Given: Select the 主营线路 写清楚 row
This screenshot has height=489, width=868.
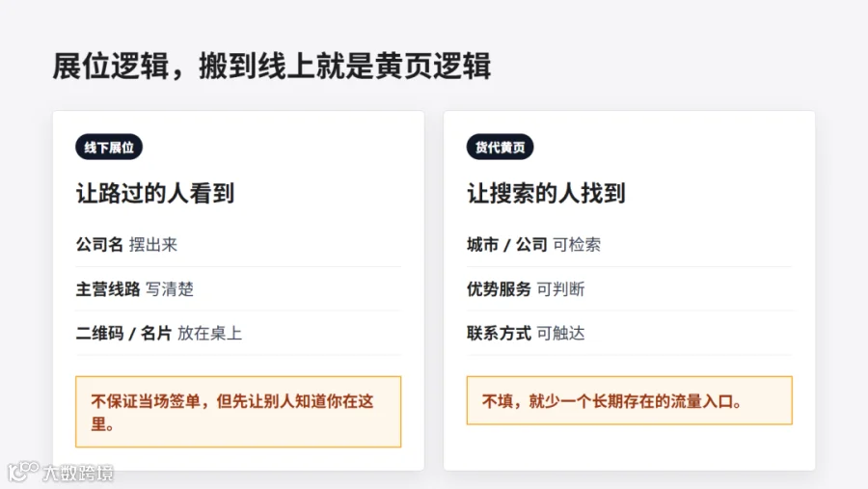Looking at the screenshot, I should (x=238, y=289).
